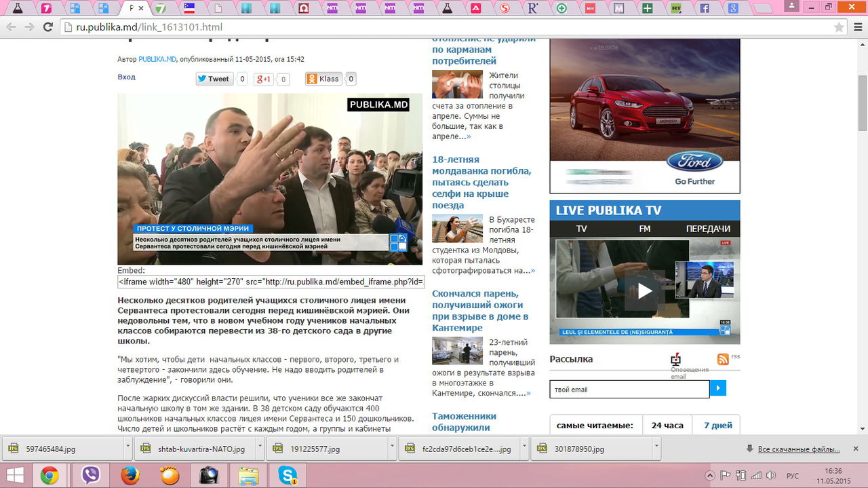
Task: Switch to the Facebook browser tab
Action: tap(704, 9)
